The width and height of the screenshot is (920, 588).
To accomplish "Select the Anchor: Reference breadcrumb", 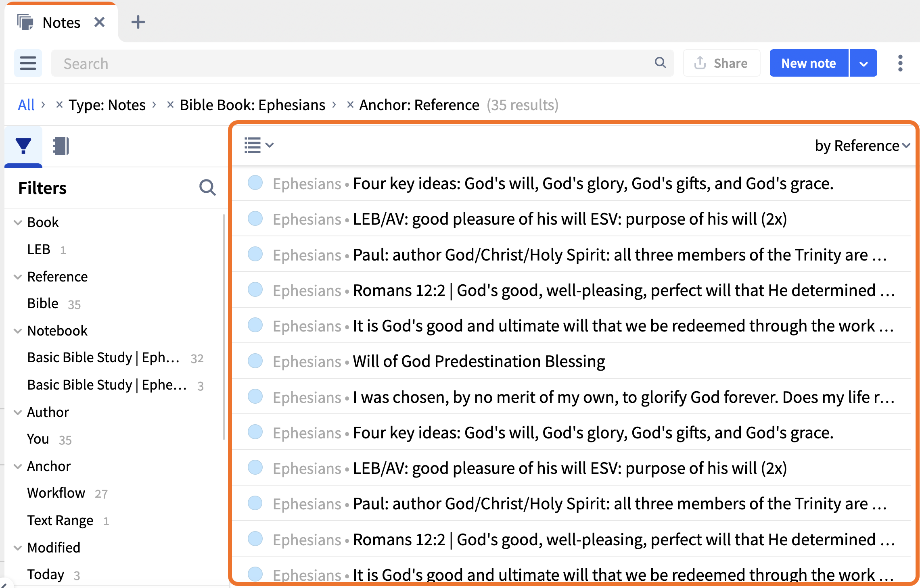I will [419, 105].
